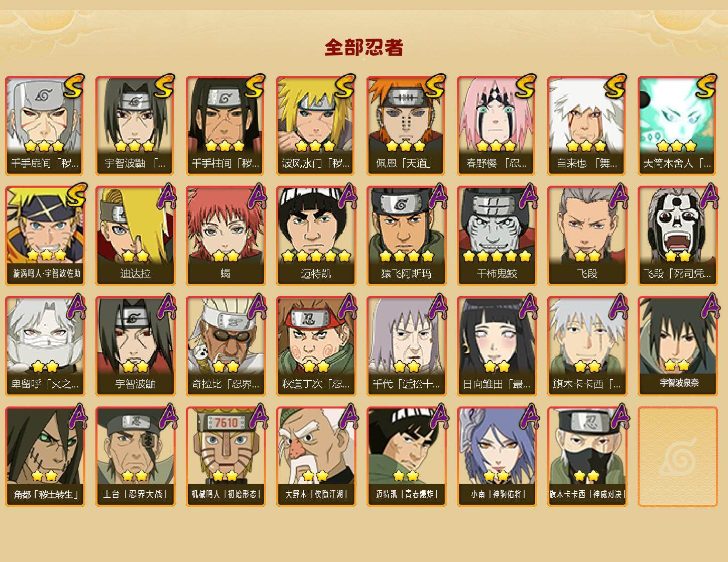
Task: Open the 迪达拉 character card
Action: 135,236
